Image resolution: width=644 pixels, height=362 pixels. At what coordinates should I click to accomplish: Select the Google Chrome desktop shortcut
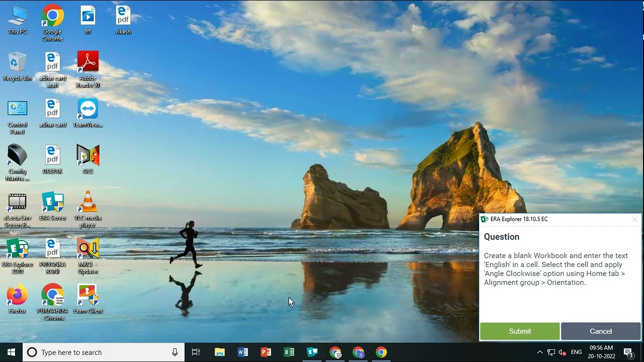[x=53, y=24]
